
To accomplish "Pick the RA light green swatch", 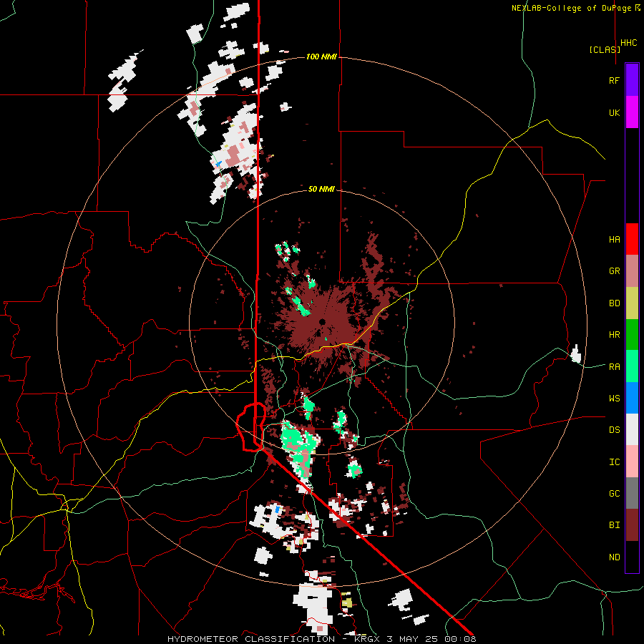I will (x=632, y=366).
